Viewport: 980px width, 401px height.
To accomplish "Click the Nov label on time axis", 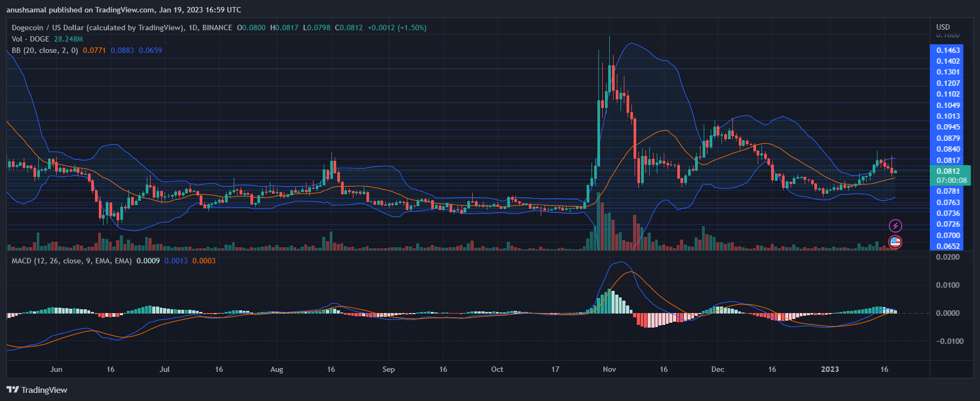I will [609, 369].
